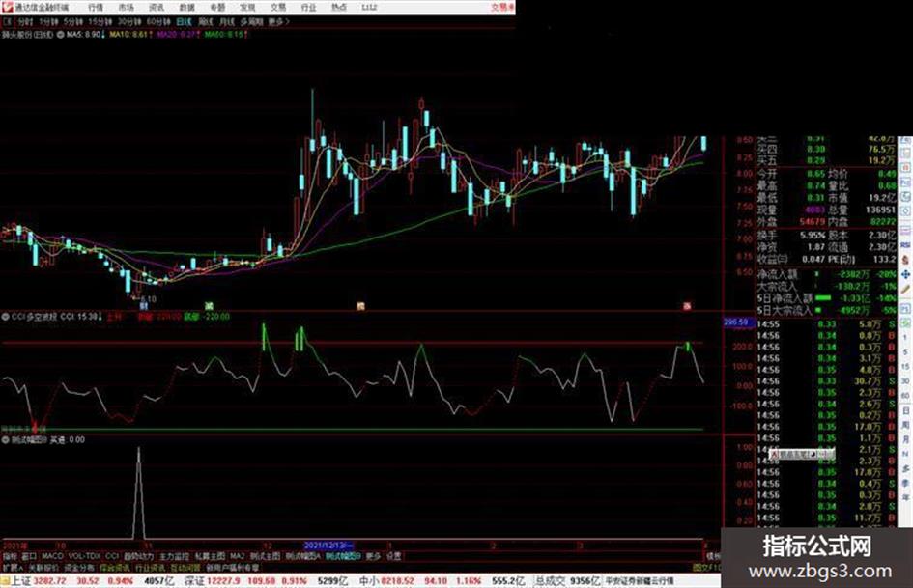Screen dimensions: 913x588
Task: Open the 关联股价 tab
Action: click(x=43, y=567)
